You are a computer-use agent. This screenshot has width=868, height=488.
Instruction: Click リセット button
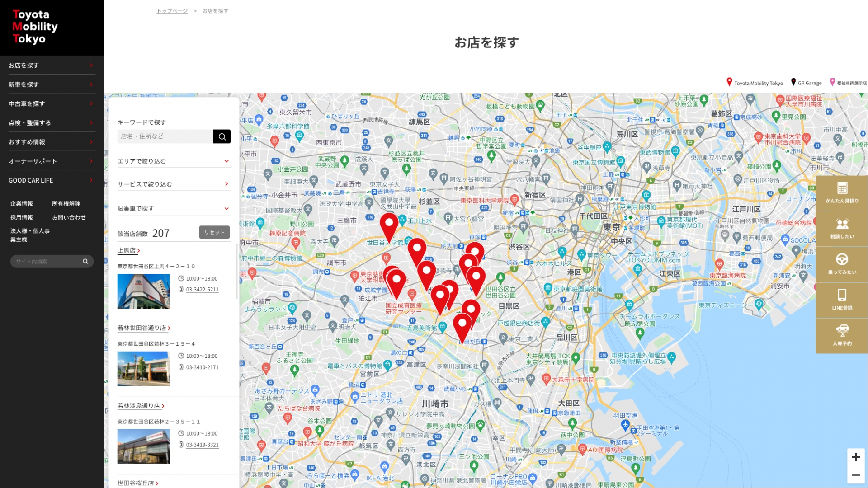214,232
